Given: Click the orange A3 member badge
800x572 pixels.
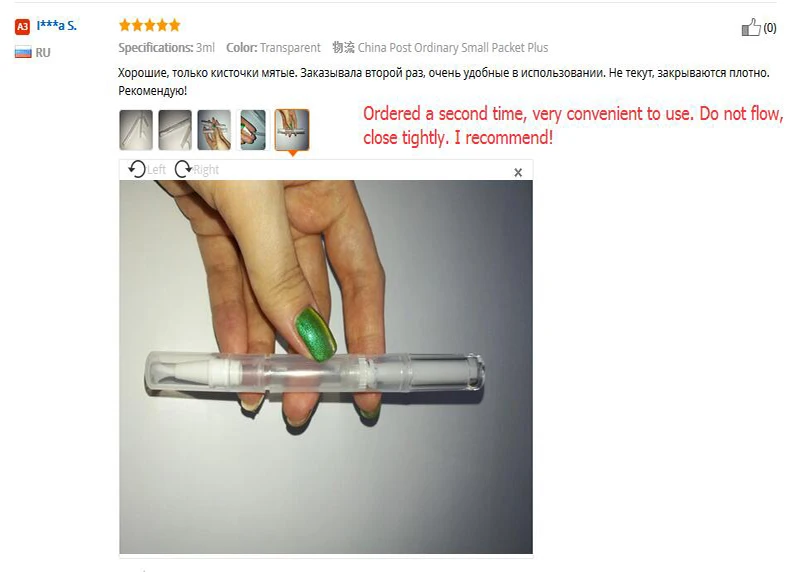Looking at the screenshot, I should (x=22, y=26).
